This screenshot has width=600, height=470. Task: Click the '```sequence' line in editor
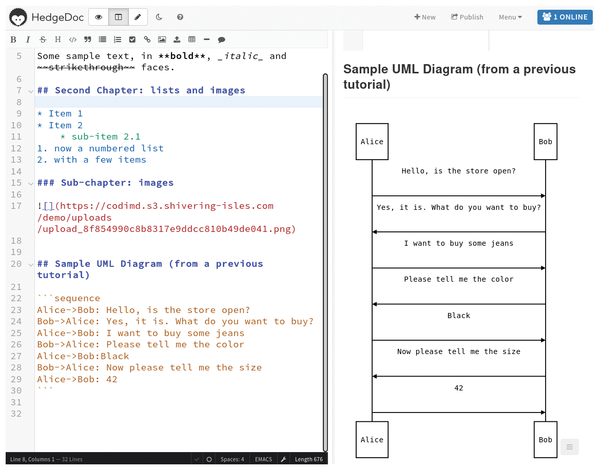[68, 298]
